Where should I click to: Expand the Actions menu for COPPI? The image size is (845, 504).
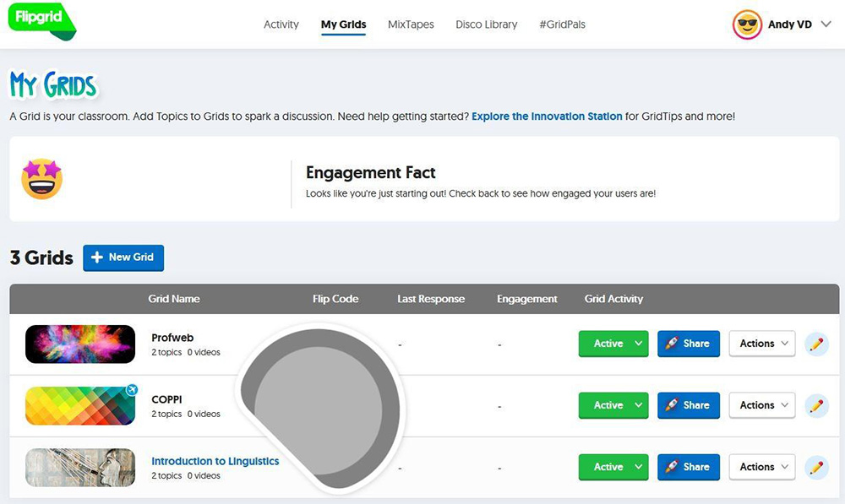(x=762, y=405)
